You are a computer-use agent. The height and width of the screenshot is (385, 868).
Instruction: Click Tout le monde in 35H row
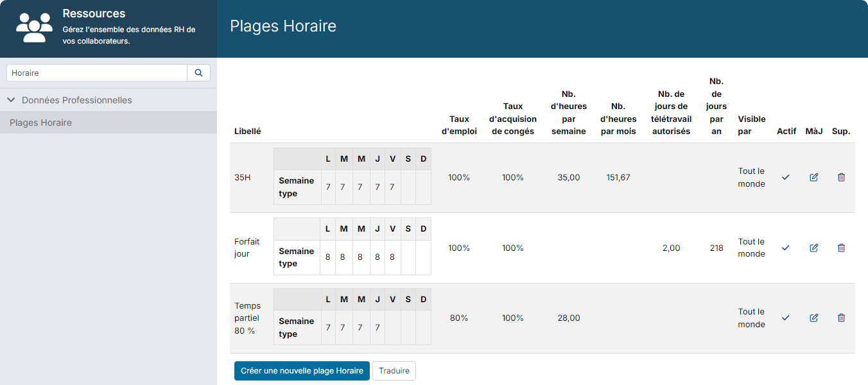[x=752, y=177]
